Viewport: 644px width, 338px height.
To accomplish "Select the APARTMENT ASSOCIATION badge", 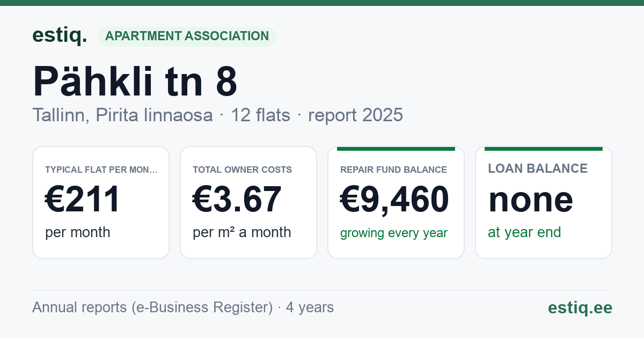I will [x=187, y=36].
